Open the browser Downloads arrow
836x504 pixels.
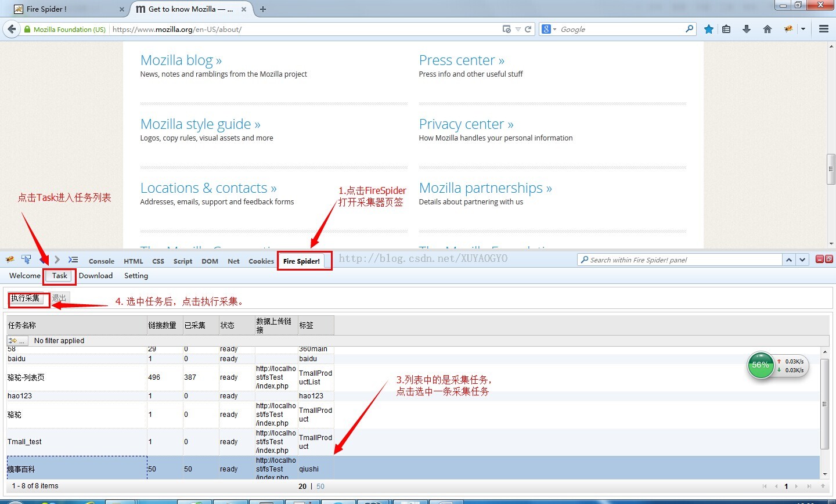[747, 29]
